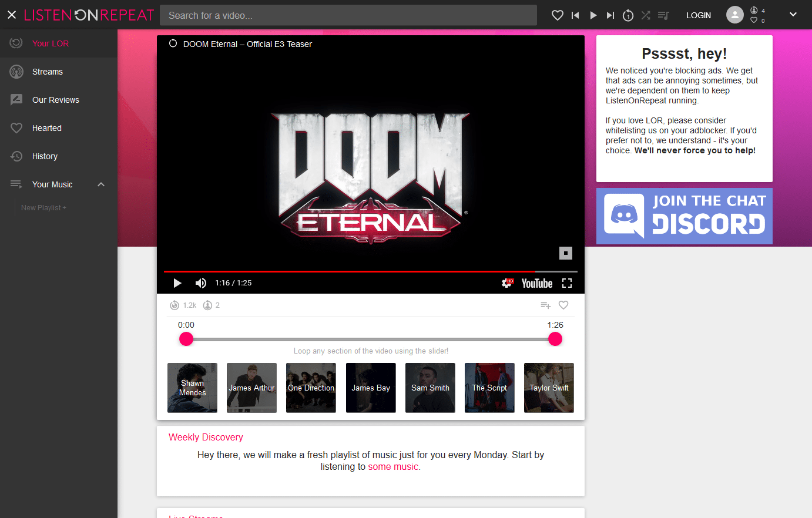
Task: Click the LOGIN button
Action: (699, 15)
